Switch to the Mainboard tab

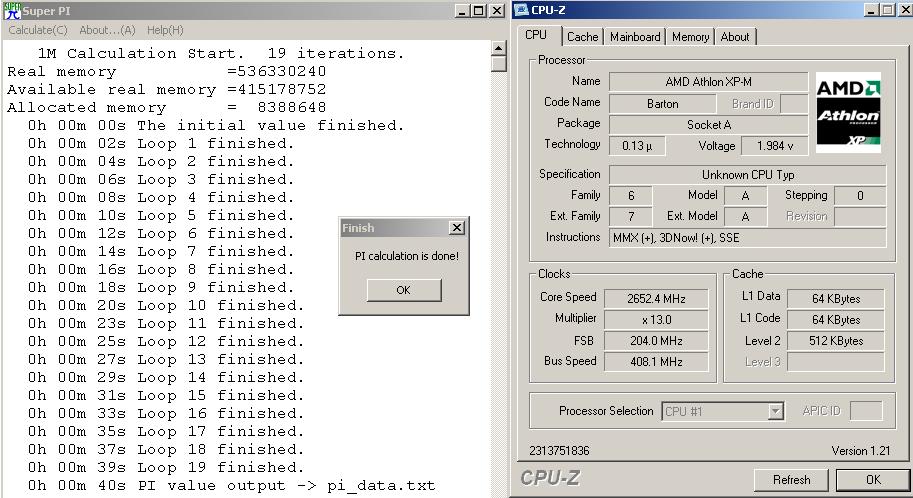coord(635,37)
